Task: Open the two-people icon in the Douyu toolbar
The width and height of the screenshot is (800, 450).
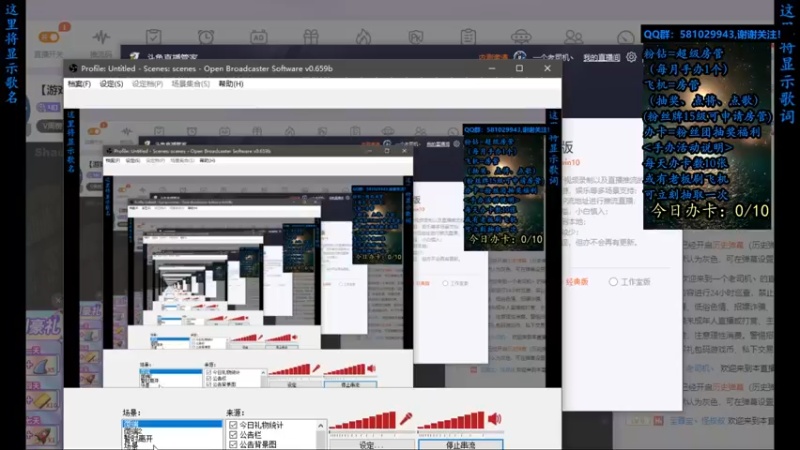Action: (x=573, y=37)
